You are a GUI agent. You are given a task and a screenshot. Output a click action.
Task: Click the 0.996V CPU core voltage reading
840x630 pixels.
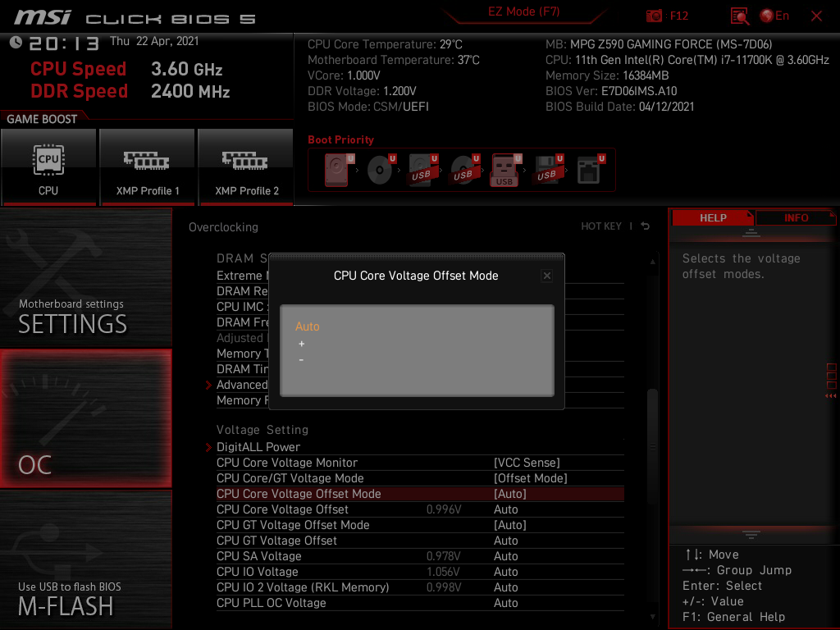[444, 509]
